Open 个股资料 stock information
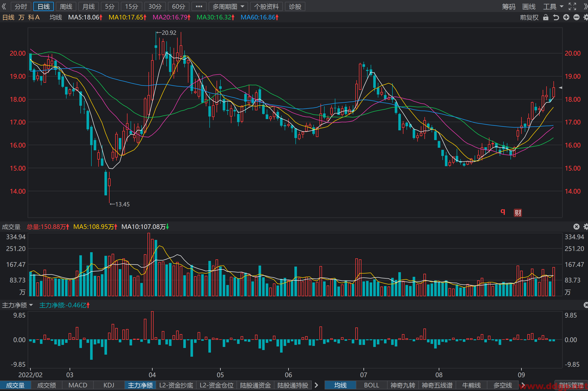The height and width of the screenshot is (391, 588). [x=266, y=6]
